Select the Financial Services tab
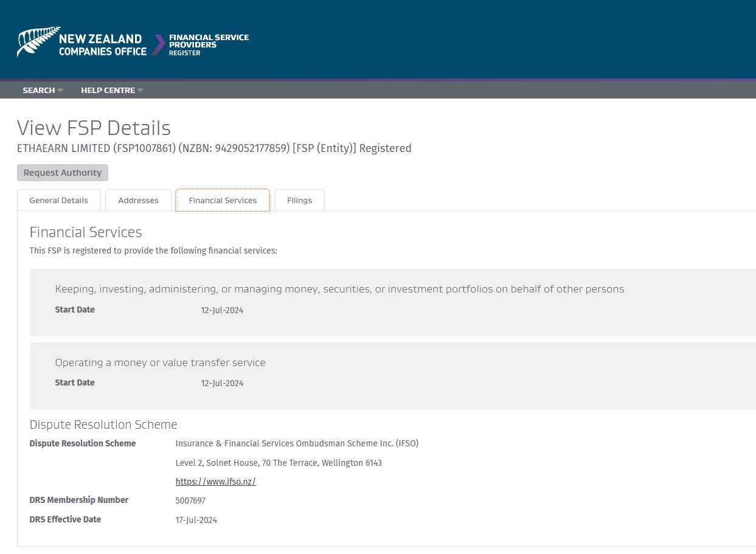The width and height of the screenshot is (756, 554). [223, 200]
